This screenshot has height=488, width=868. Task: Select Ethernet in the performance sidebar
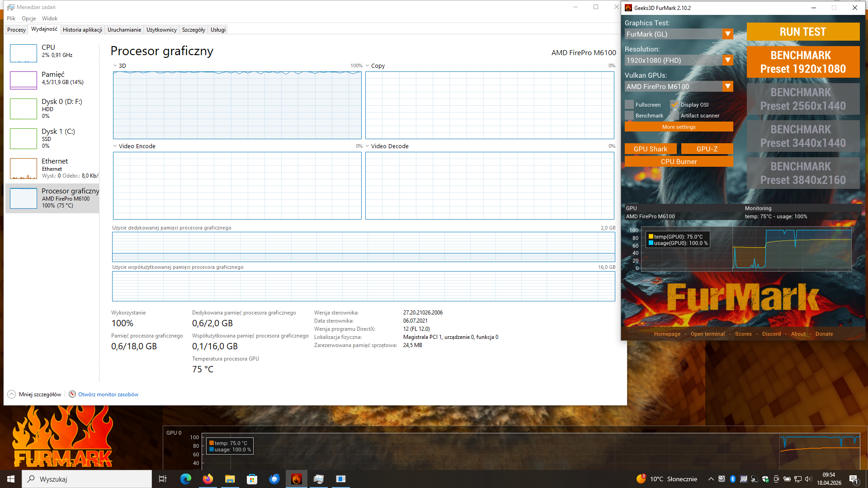(52, 168)
